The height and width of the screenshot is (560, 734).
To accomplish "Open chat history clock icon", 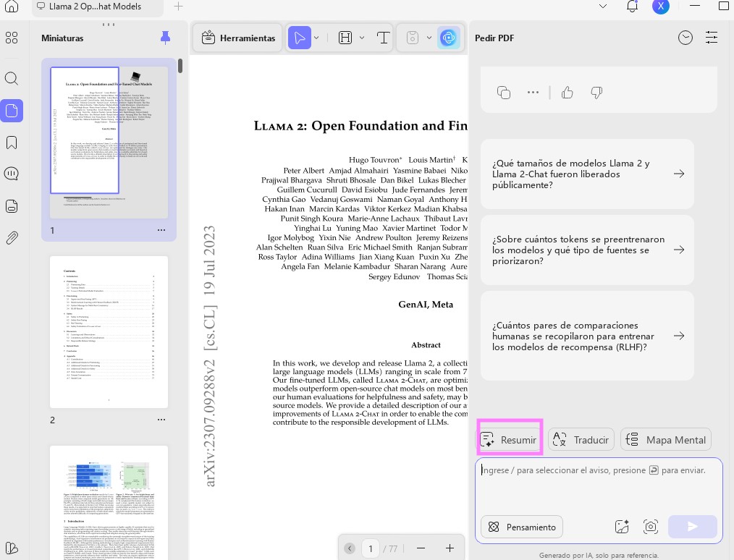I will (686, 38).
